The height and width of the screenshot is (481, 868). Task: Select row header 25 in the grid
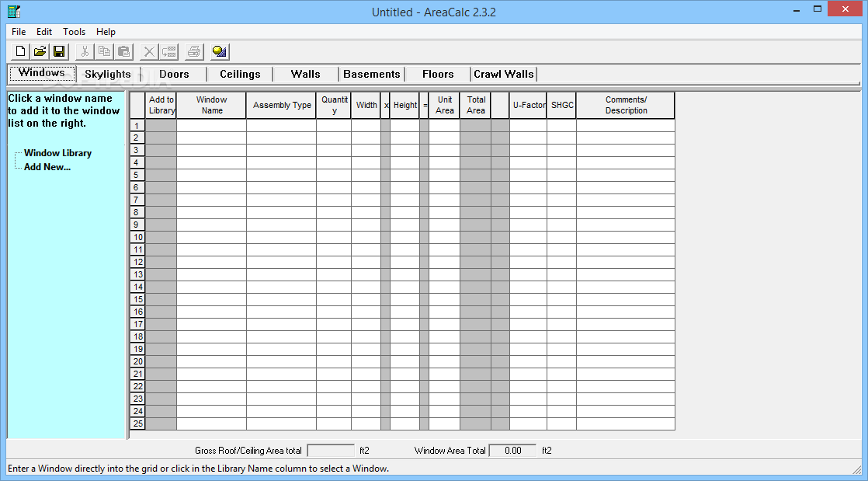click(x=137, y=424)
